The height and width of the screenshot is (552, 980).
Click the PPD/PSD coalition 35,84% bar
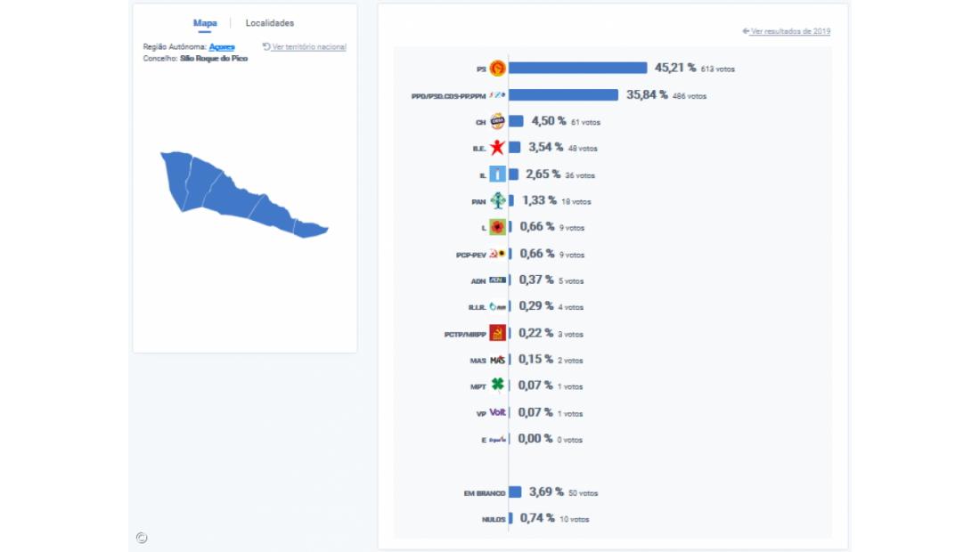[563, 95]
